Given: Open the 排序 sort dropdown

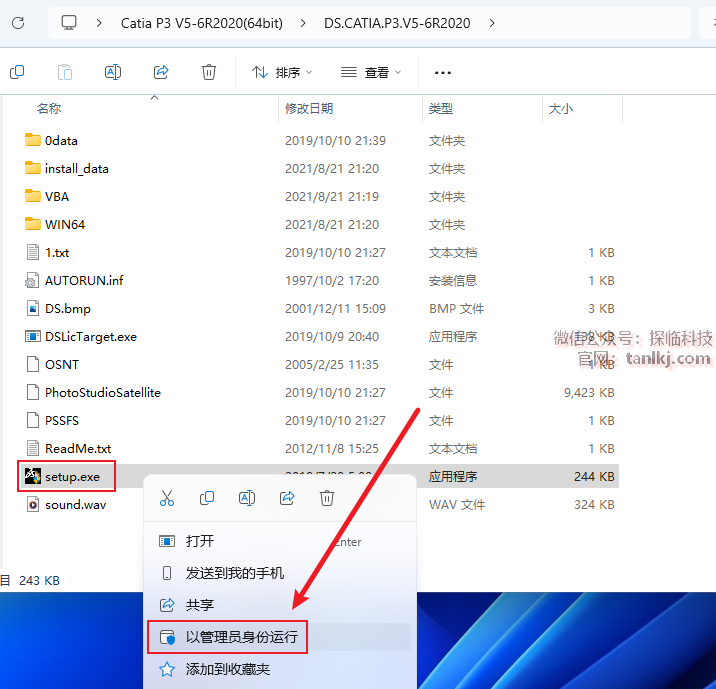Looking at the screenshot, I should tap(282, 72).
